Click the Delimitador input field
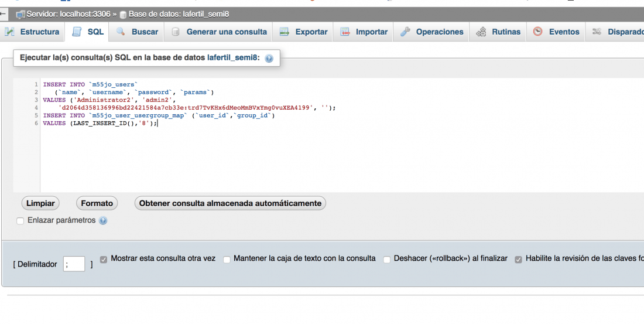Screen dimensions: 644x324 tap(74, 264)
